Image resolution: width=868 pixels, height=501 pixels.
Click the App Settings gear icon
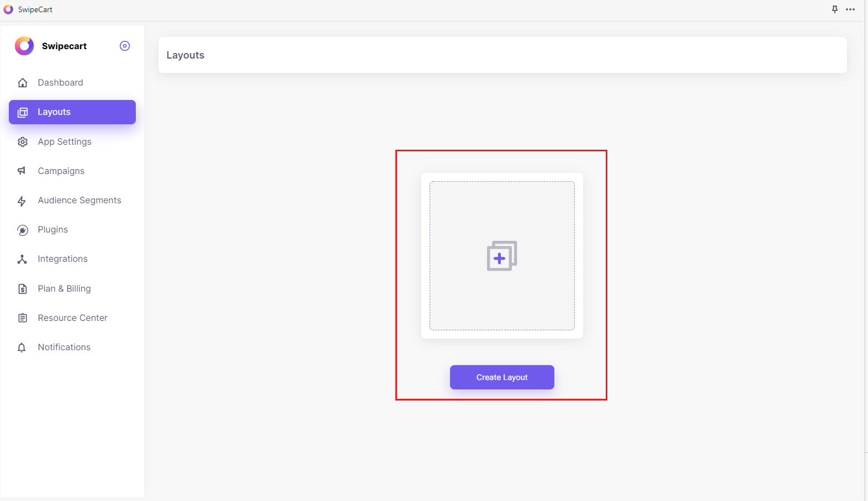(x=23, y=142)
